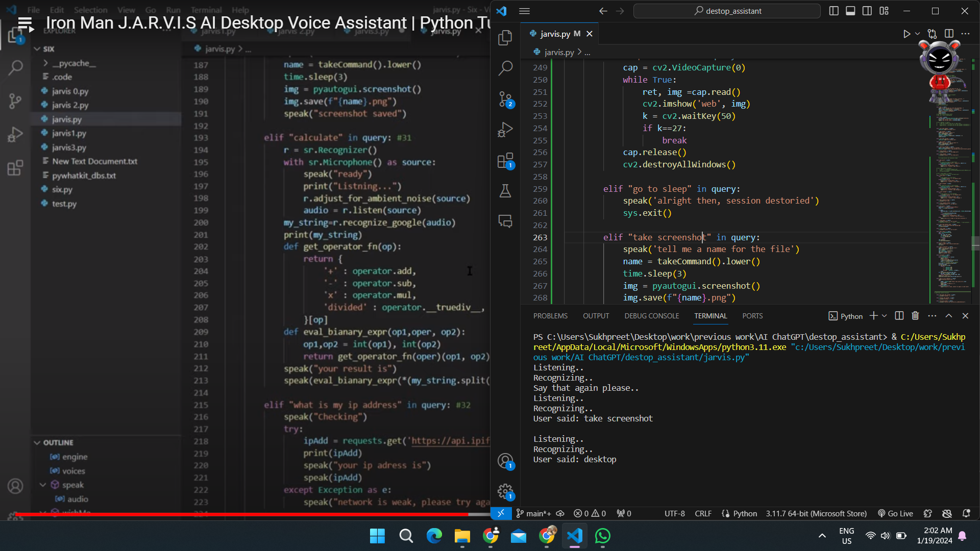Run the Python file with the play button
The height and width of the screenshot is (551, 980).
(906, 34)
